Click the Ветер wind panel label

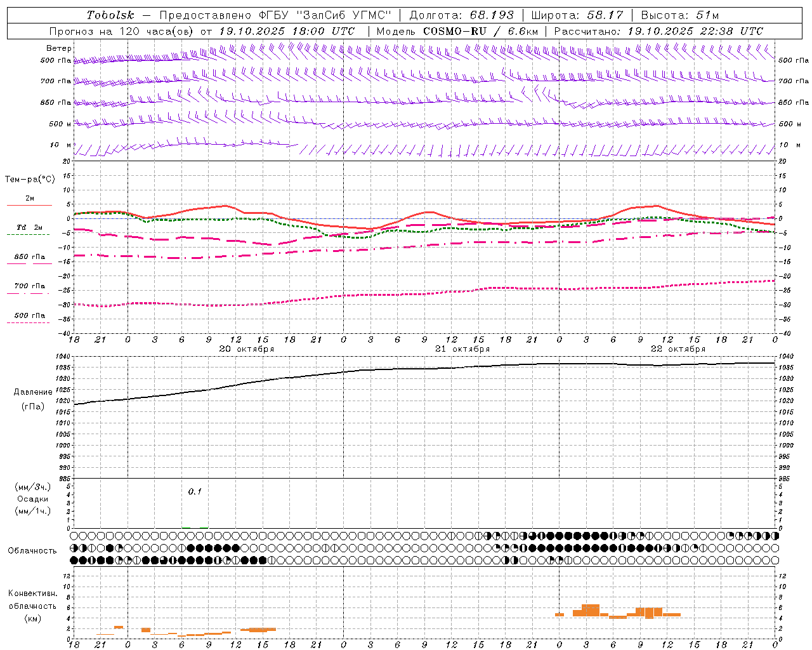coord(59,48)
